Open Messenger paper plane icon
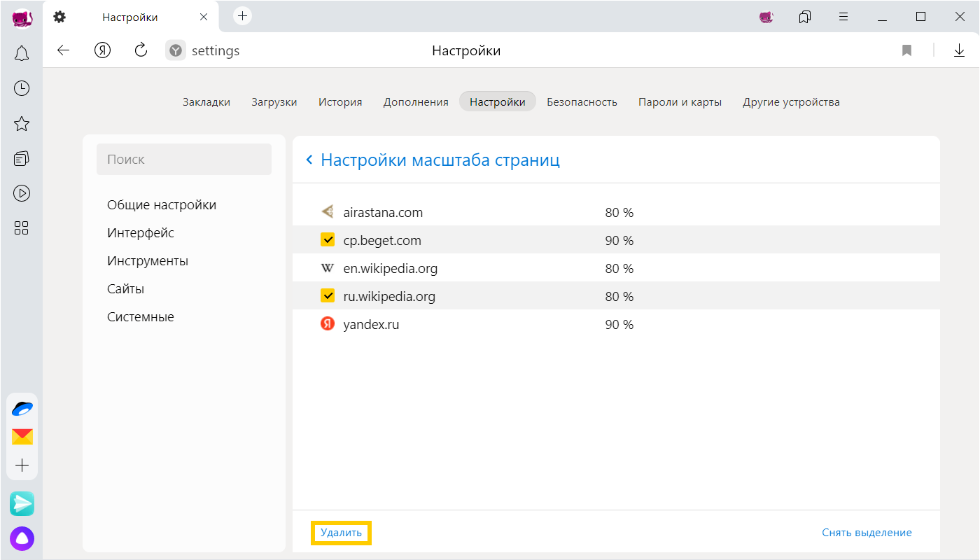Image resolution: width=980 pixels, height=560 pixels. pos(22,503)
